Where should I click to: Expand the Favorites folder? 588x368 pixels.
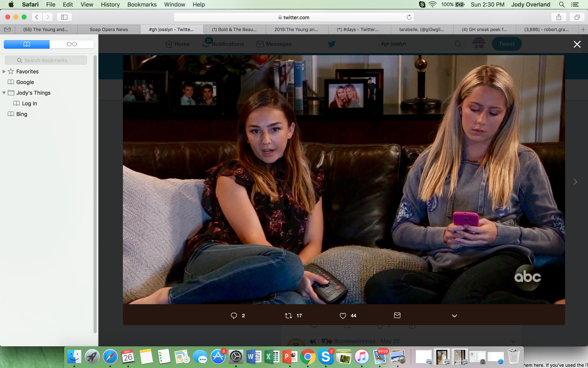click(x=4, y=72)
